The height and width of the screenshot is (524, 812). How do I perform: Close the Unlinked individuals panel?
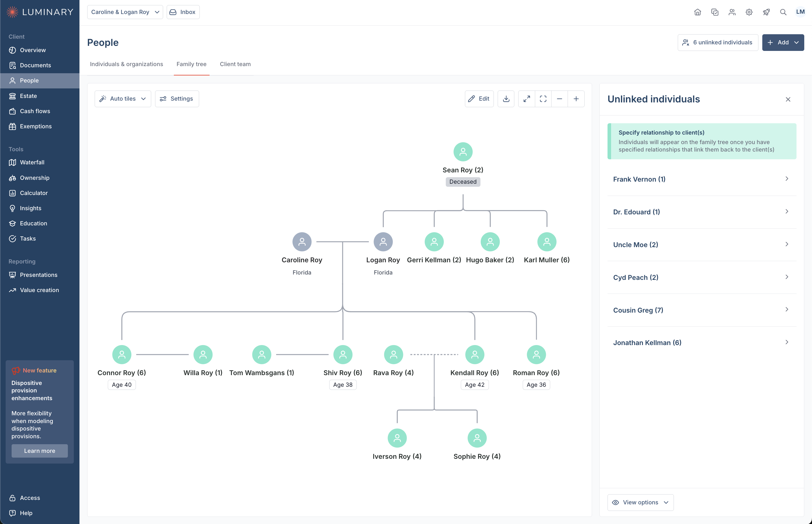788,99
